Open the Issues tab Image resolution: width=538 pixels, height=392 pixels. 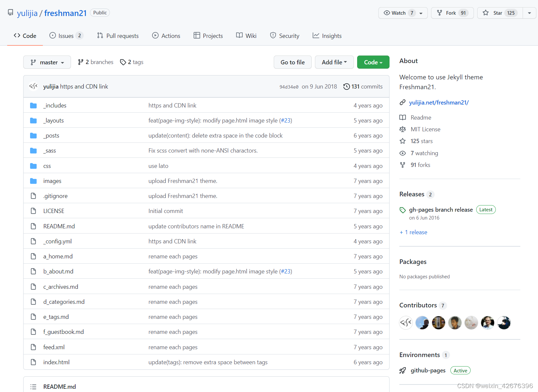tap(66, 36)
